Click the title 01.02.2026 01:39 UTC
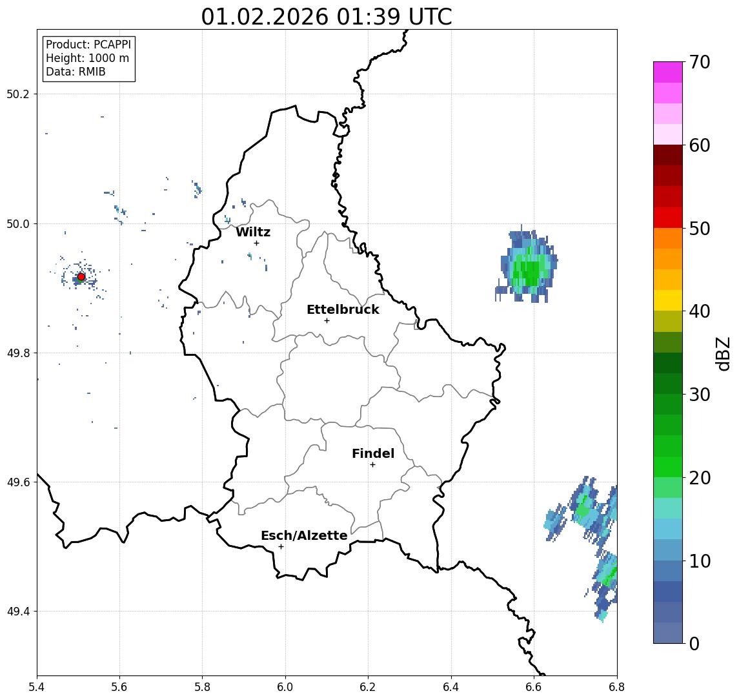 327,17
